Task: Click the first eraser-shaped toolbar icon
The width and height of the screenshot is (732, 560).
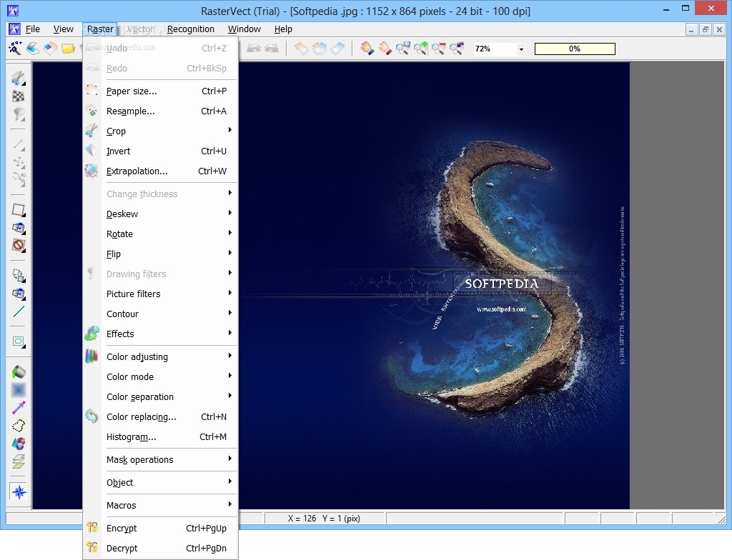Action: pyautogui.click(x=302, y=48)
